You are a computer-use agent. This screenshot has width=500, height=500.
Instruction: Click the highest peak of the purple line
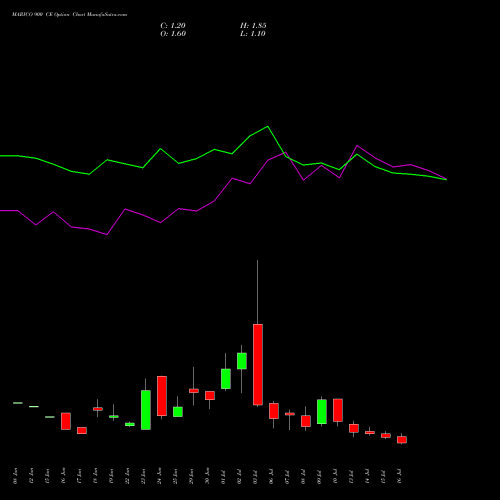pos(357,145)
